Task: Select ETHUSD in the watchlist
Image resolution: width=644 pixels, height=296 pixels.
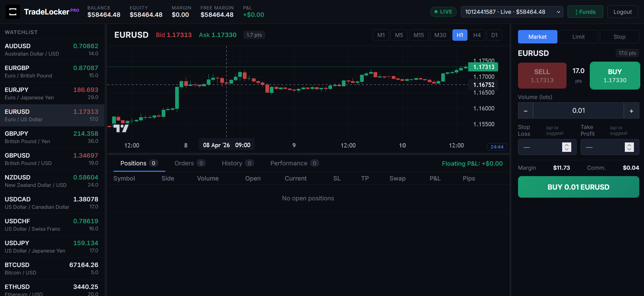Action: [52, 288]
